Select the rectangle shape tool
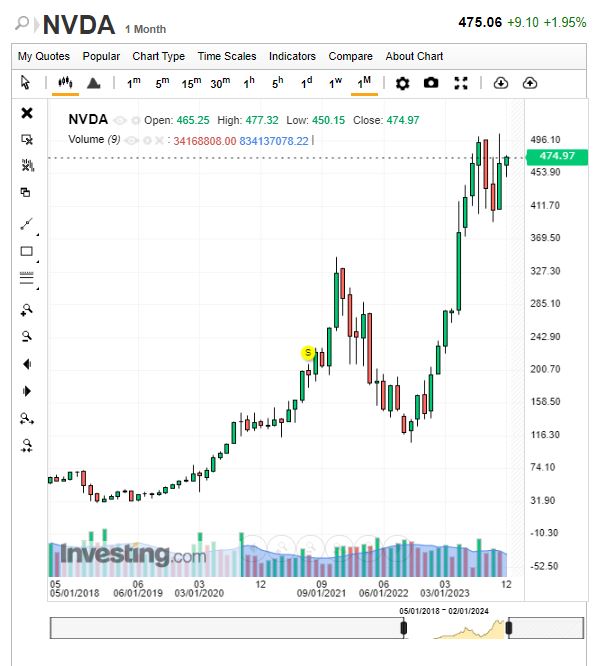The image size is (596, 666). click(x=26, y=251)
